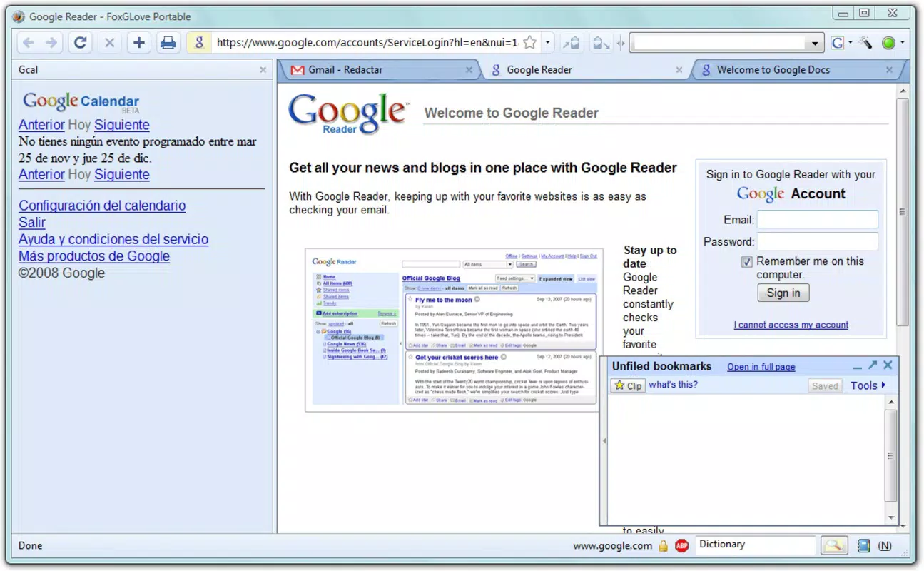Go forward with the right arrow button
This screenshot has height=571, width=924.
click(x=51, y=43)
